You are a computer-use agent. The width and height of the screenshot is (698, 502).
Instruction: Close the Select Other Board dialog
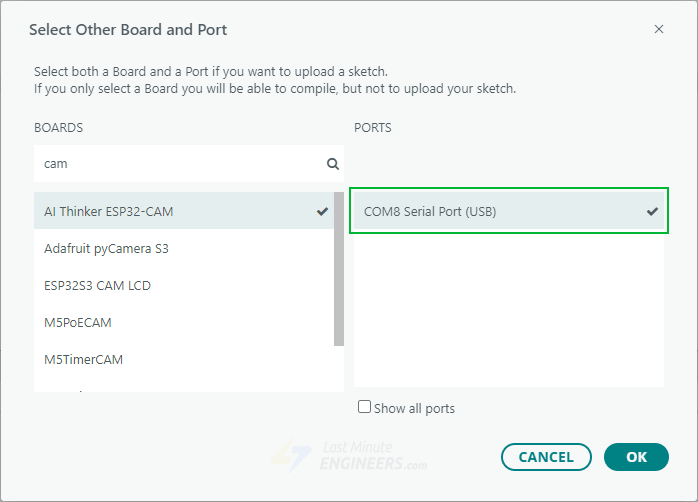click(659, 29)
